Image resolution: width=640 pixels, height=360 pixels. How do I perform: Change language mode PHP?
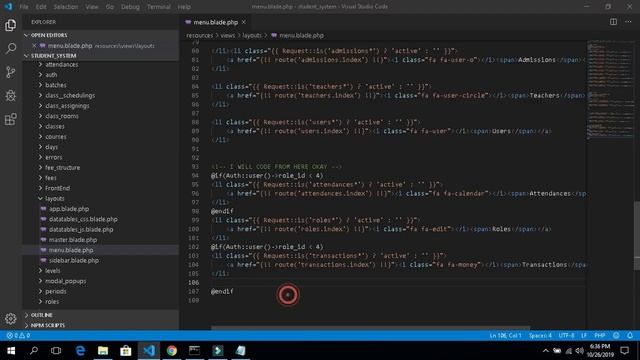600,336
